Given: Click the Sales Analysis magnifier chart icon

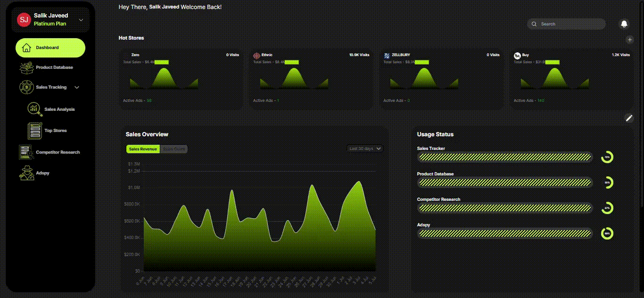Looking at the screenshot, I should [35, 109].
